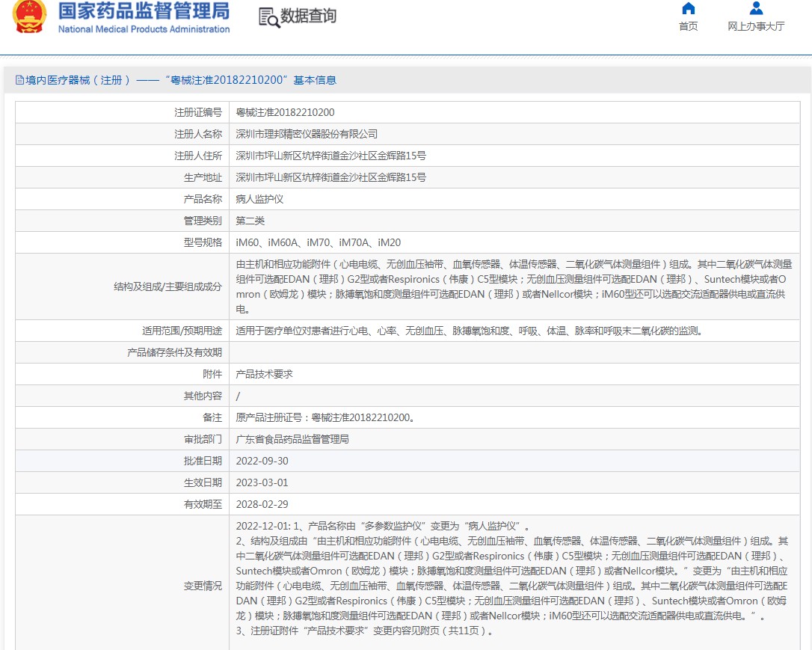Click the 网上办事大厅 user icon

click(756, 8)
